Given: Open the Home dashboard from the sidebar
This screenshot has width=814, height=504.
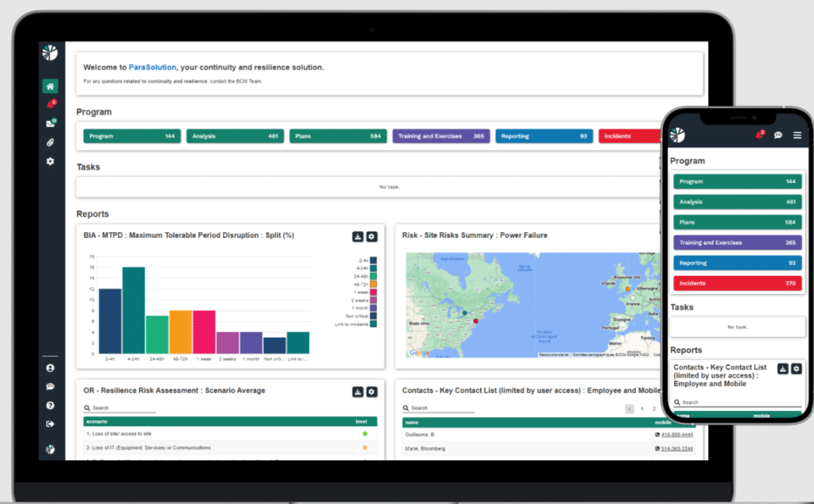Looking at the screenshot, I should pyautogui.click(x=49, y=85).
